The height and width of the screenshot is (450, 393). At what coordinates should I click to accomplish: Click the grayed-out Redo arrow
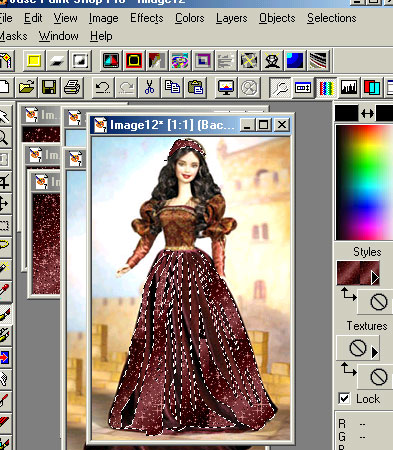(x=126, y=88)
